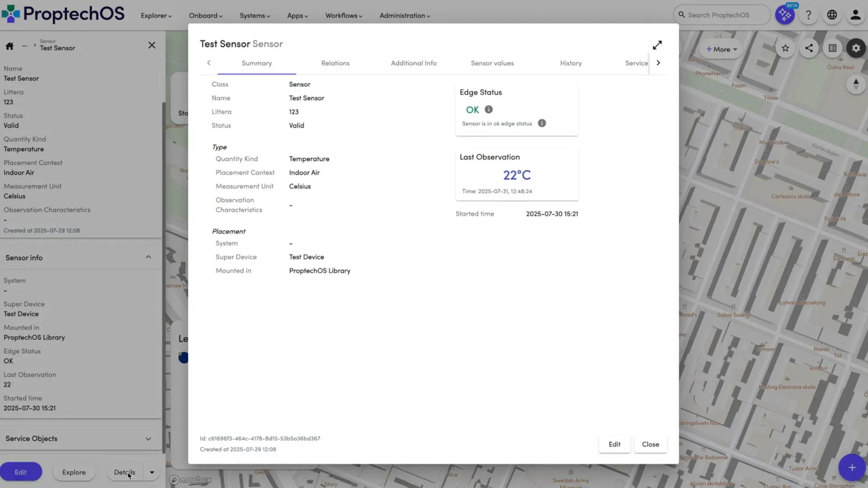Screen dimensions: 868x488
Task: Open the Apps menu
Action: [297, 15]
